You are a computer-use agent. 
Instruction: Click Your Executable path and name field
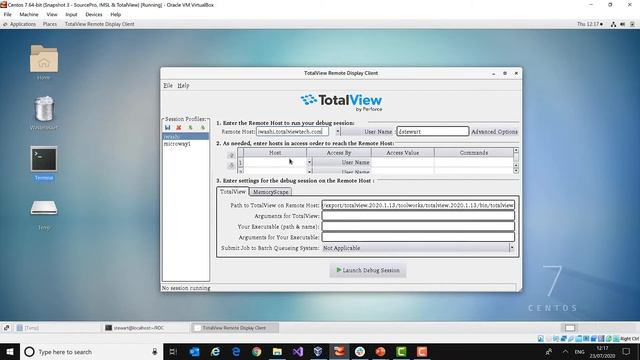coord(418,227)
